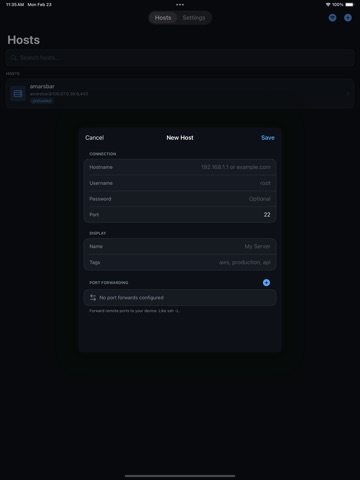This screenshot has width=360, height=480.
Task: Open the amarsbar host chevron
Action: click(x=348, y=94)
